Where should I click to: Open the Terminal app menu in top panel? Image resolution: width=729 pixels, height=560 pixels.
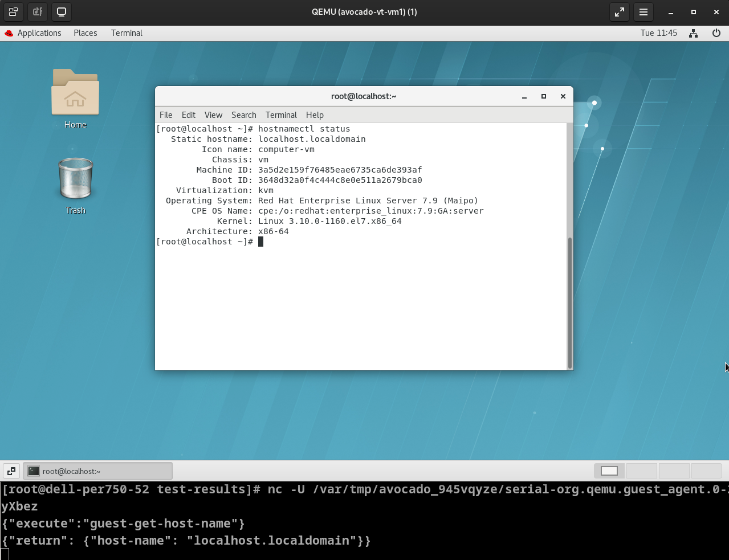tap(127, 33)
